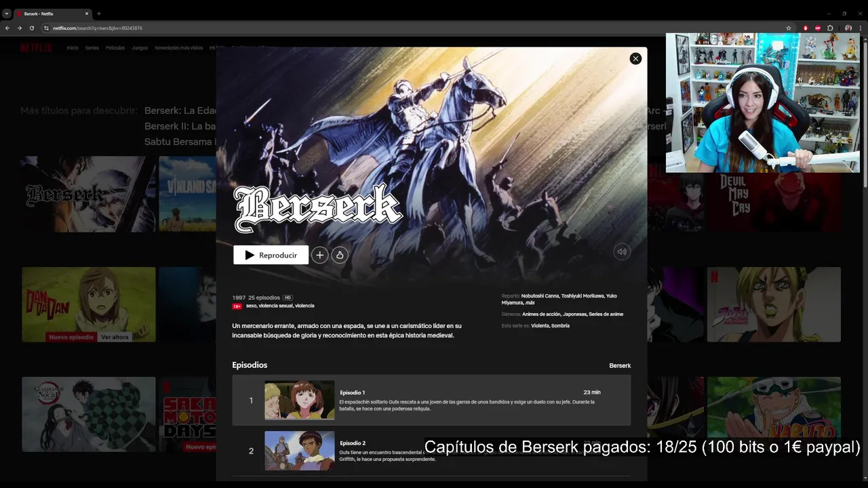Click the 'Episodio 2' title text
Viewport: 868px width, 488px height.
353,443
